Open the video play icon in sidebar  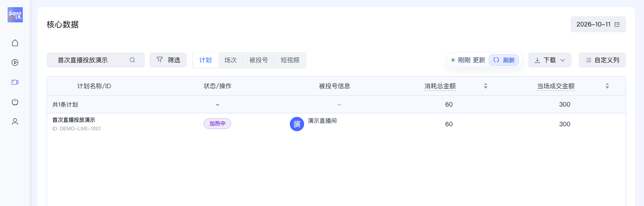15,63
